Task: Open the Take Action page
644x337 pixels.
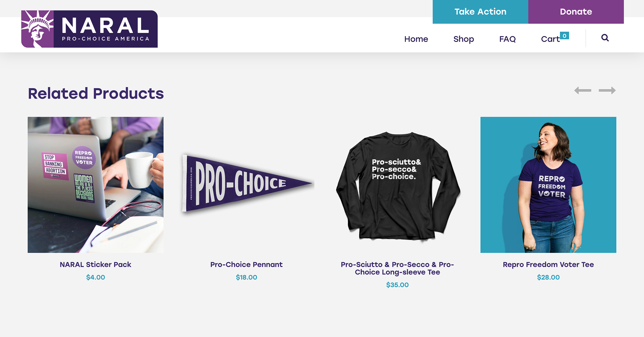Action: point(480,12)
